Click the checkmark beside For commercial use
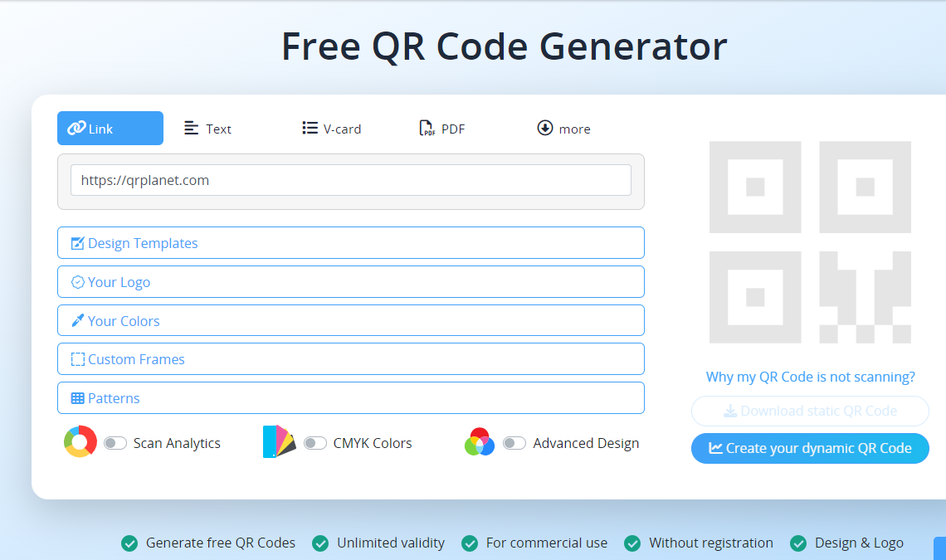This screenshot has width=946, height=560. pos(470,543)
